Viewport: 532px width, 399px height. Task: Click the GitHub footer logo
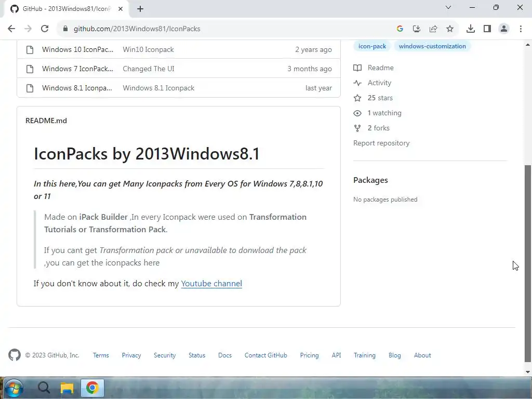[15, 355]
